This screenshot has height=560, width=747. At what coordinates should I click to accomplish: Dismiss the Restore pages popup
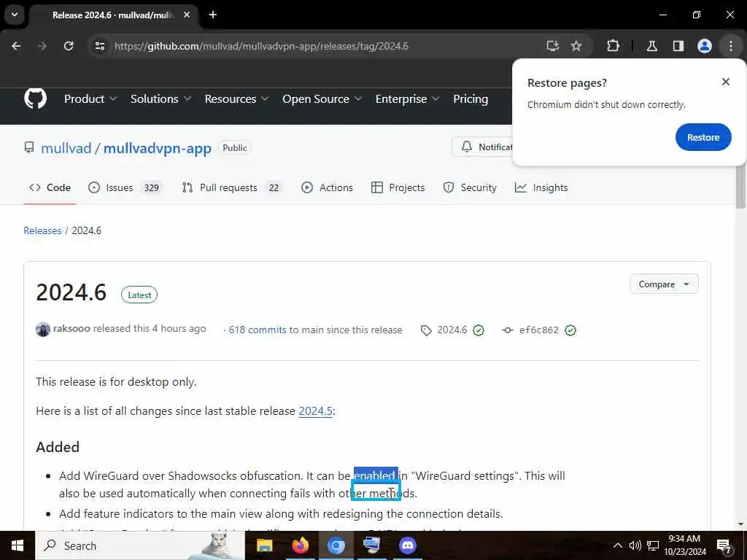coord(726,82)
